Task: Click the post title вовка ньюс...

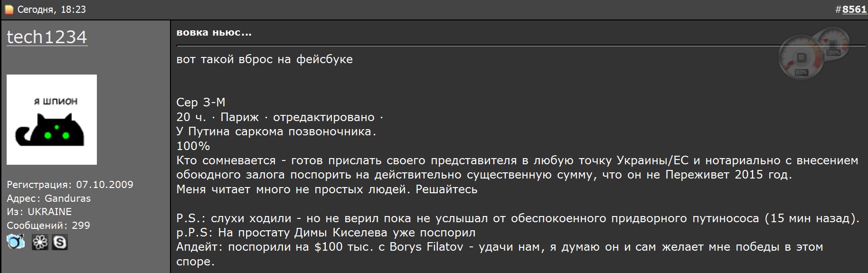Action: pos(214,33)
